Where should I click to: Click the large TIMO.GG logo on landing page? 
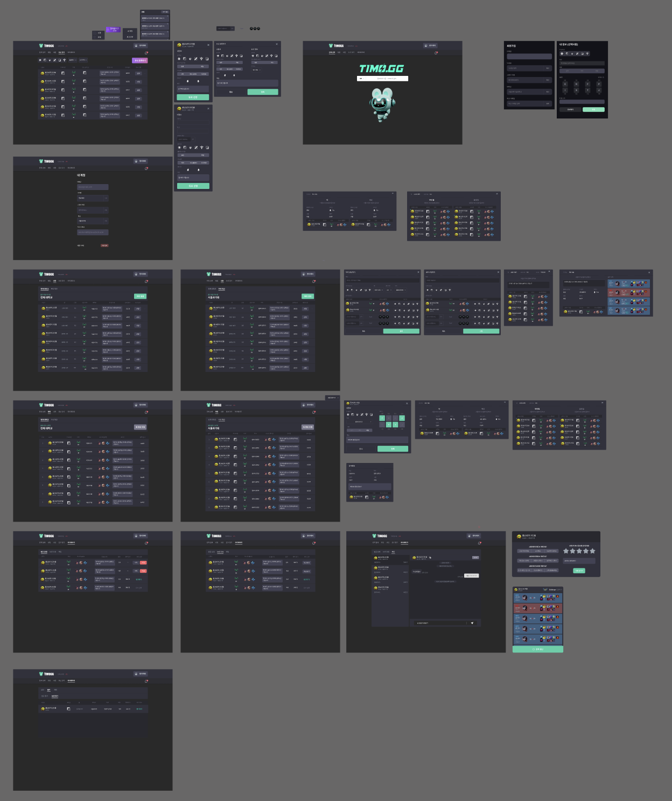click(381, 68)
